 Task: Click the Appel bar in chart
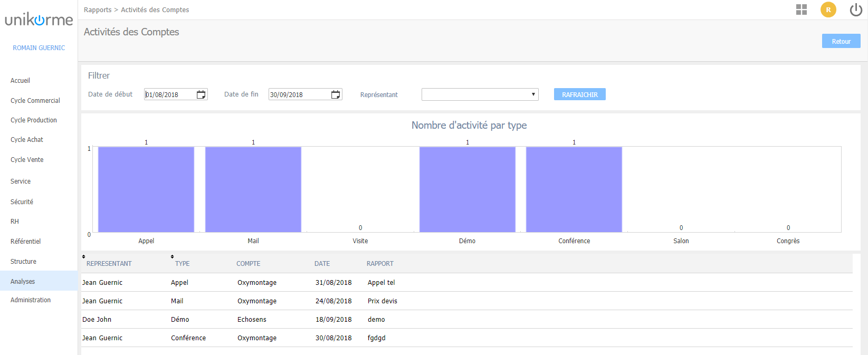tap(146, 189)
